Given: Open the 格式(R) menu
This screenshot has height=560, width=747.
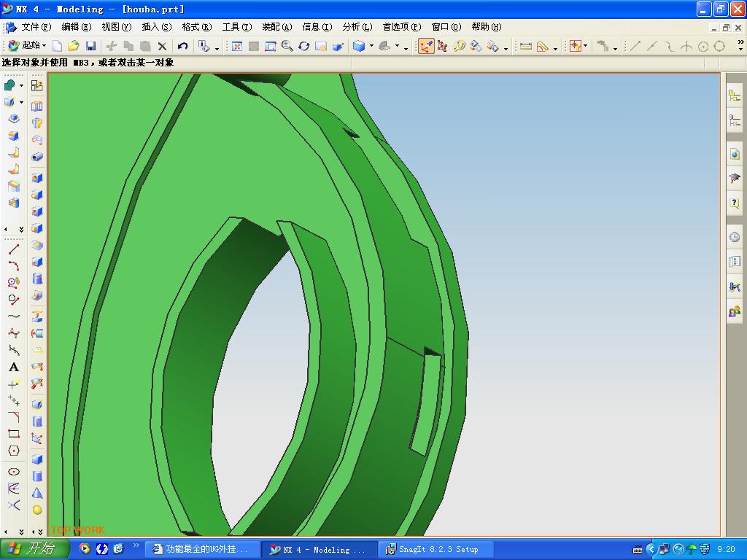Looking at the screenshot, I should 197,27.
